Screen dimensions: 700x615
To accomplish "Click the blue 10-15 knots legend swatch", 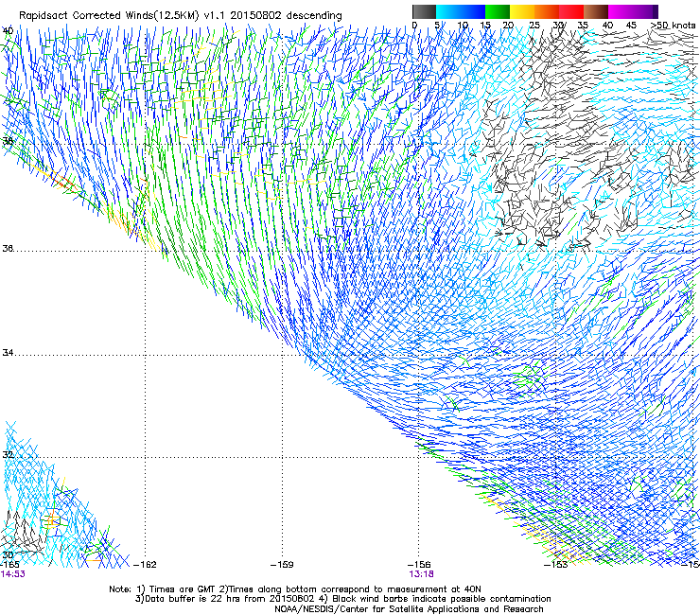I will pyautogui.click(x=473, y=11).
